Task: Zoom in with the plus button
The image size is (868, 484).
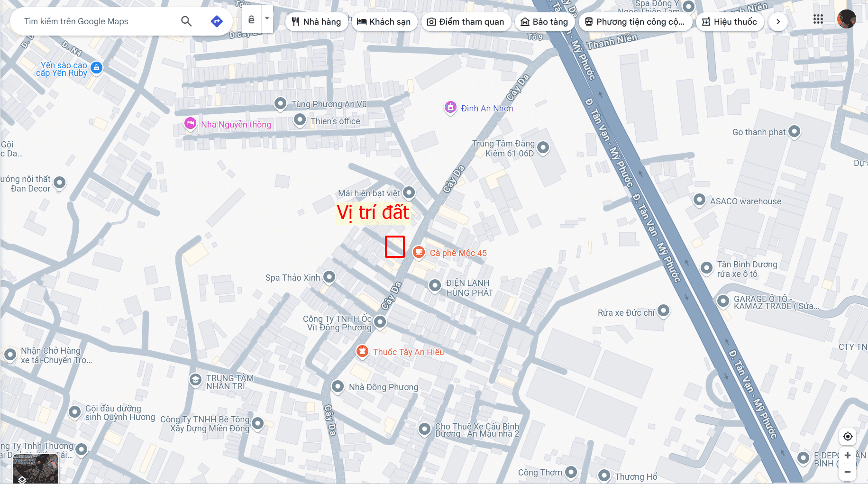Action: click(x=848, y=455)
